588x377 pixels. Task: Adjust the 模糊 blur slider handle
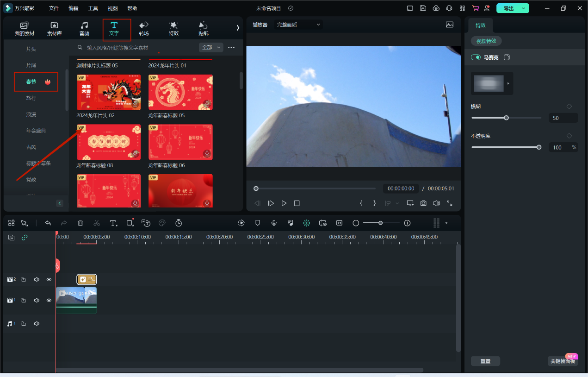point(506,118)
